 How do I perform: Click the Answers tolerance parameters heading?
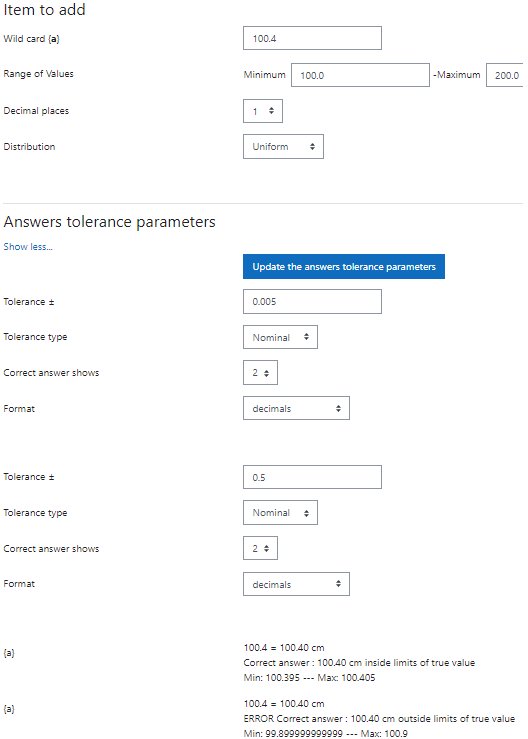coord(109,222)
